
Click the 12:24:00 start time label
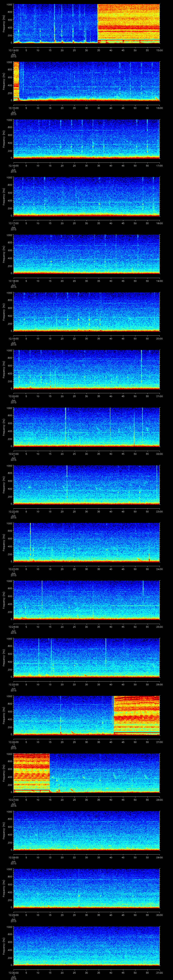pos(14,627)
